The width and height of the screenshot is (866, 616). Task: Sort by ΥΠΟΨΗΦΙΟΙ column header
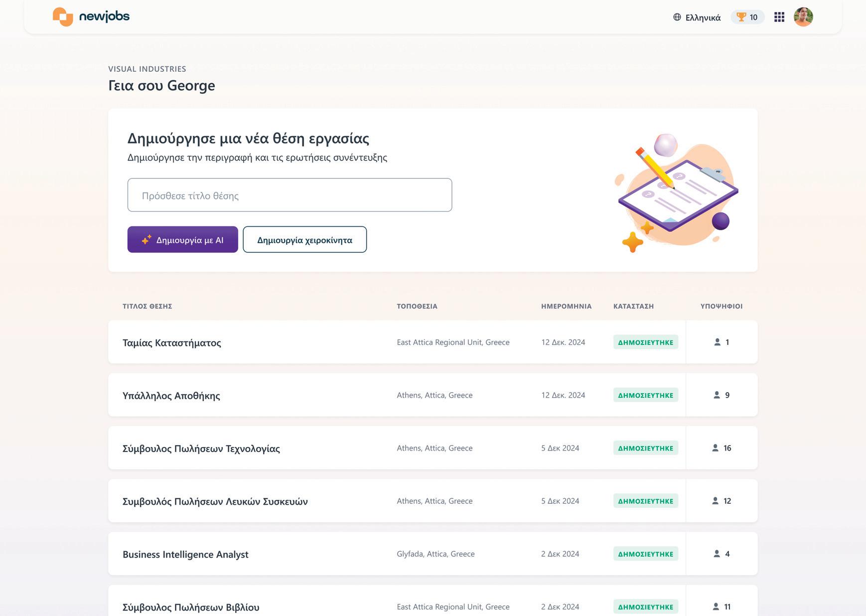tap(722, 306)
